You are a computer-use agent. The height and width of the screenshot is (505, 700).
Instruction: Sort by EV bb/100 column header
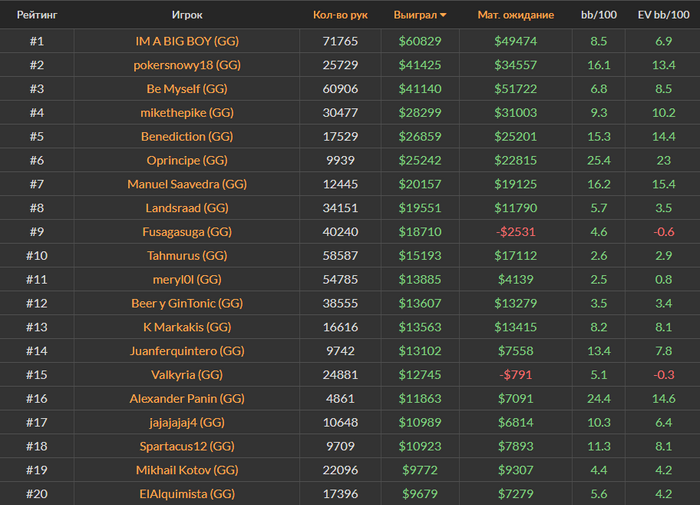[x=663, y=15]
